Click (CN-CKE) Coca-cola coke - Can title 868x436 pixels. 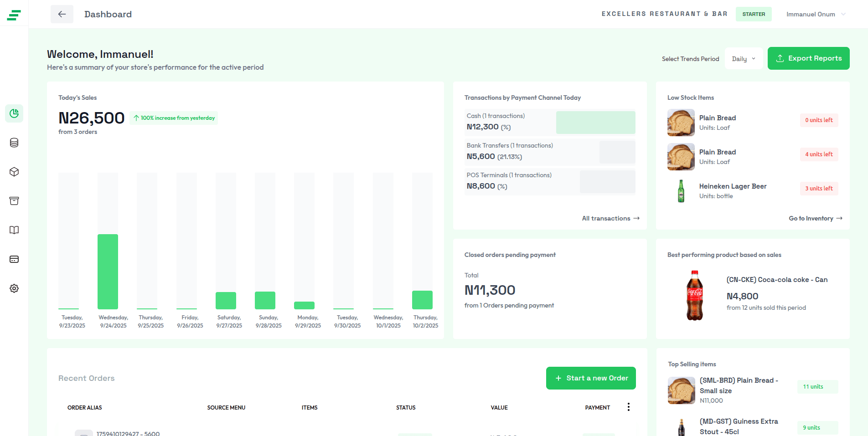coord(777,280)
